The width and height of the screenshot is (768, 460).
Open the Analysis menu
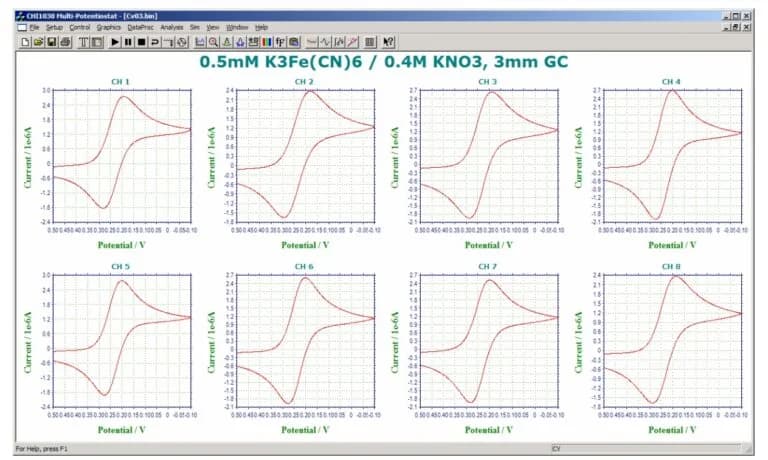[172, 27]
